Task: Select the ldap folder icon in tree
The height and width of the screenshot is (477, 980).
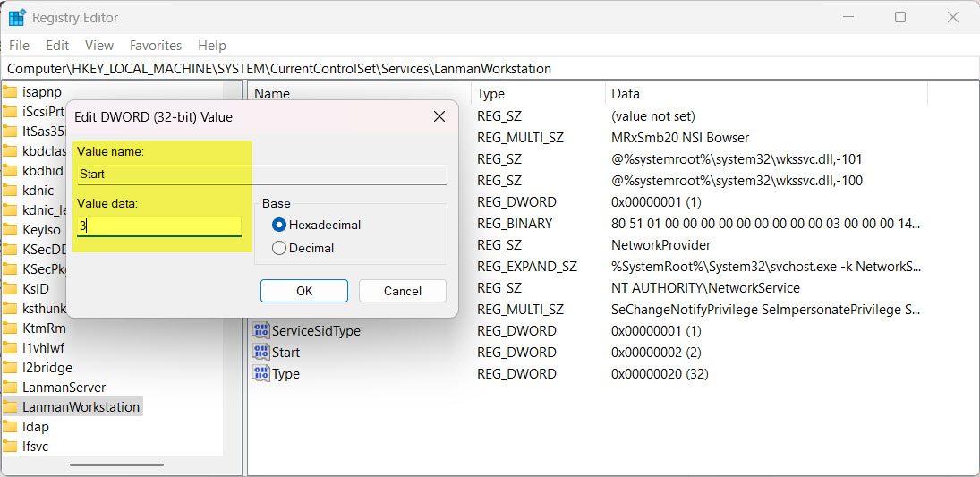Action: tap(11, 427)
